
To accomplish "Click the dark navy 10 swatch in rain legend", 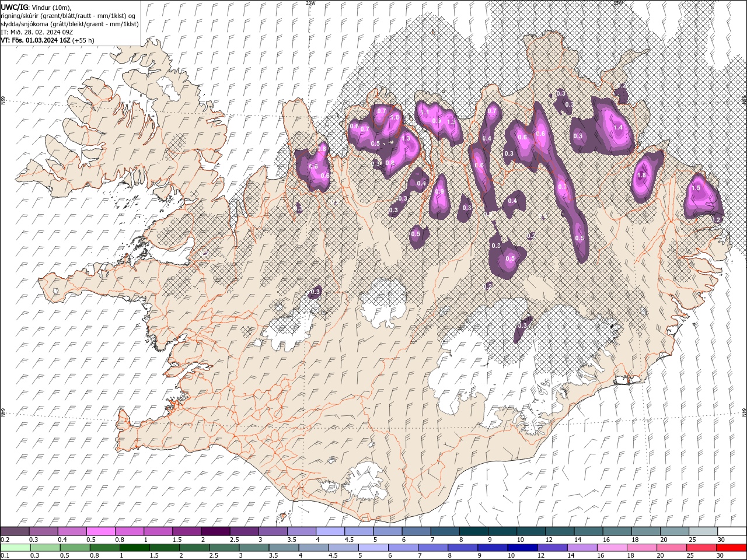I will point(522,548).
